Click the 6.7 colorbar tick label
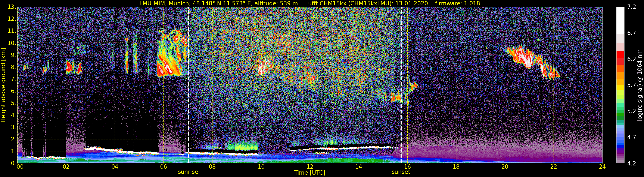Viewport: 644px width, 177px height. (x=632, y=33)
